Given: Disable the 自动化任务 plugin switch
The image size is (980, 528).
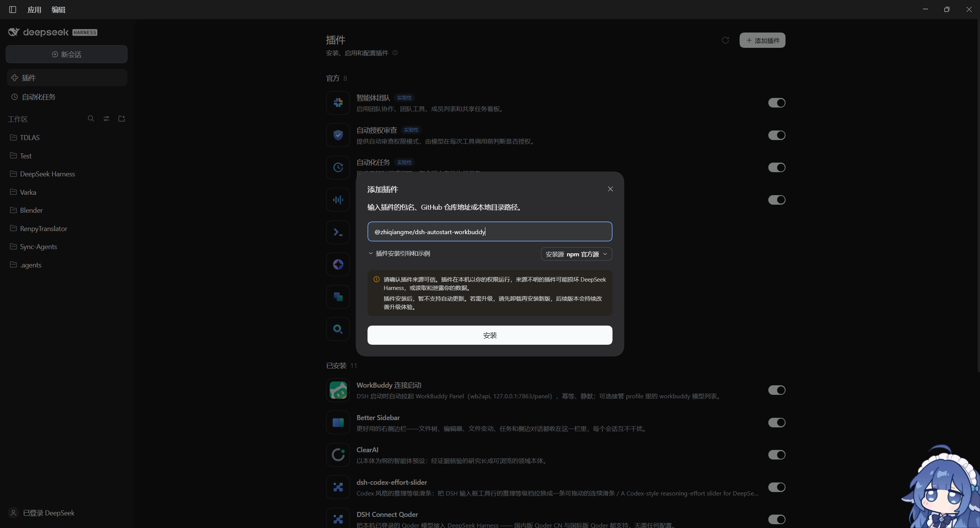Looking at the screenshot, I should click(777, 168).
